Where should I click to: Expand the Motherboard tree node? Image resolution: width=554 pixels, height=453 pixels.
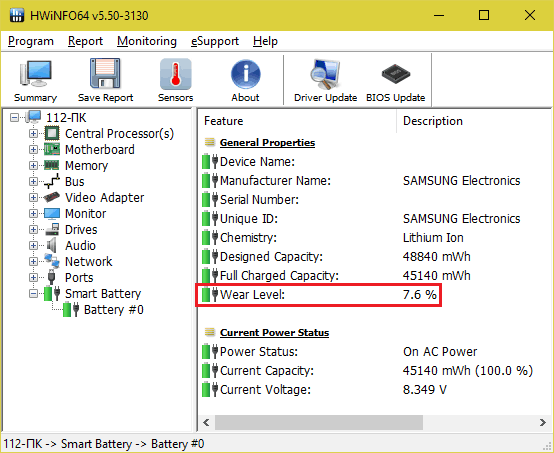33,149
